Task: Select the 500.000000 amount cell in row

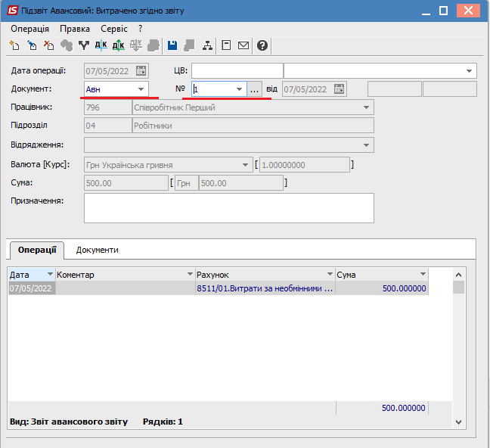Action: point(382,288)
